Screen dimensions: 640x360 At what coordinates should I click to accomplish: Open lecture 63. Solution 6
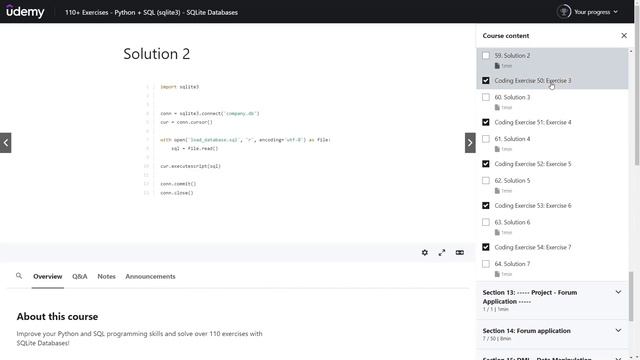coord(512,222)
